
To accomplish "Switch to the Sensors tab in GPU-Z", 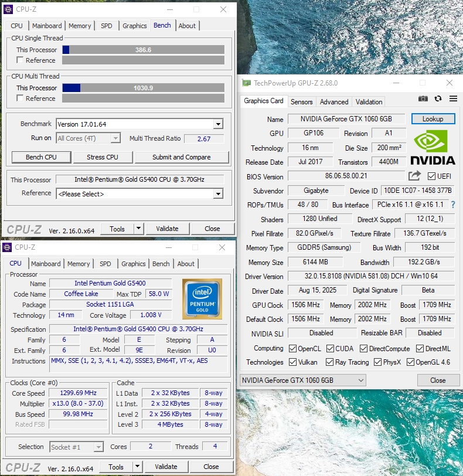I will point(301,102).
